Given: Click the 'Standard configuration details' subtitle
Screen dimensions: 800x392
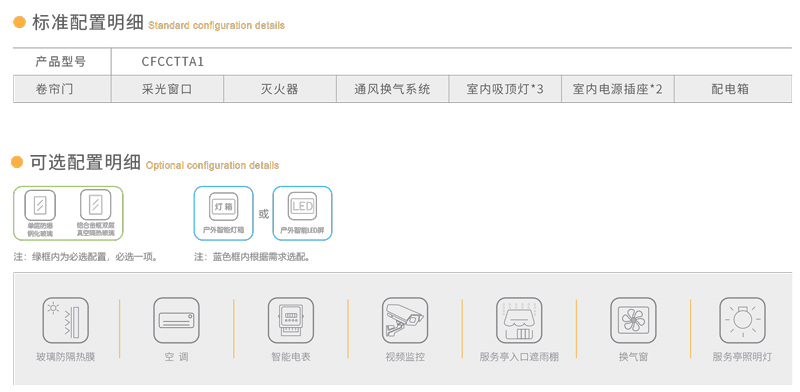Looking at the screenshot, I should 216,26.
